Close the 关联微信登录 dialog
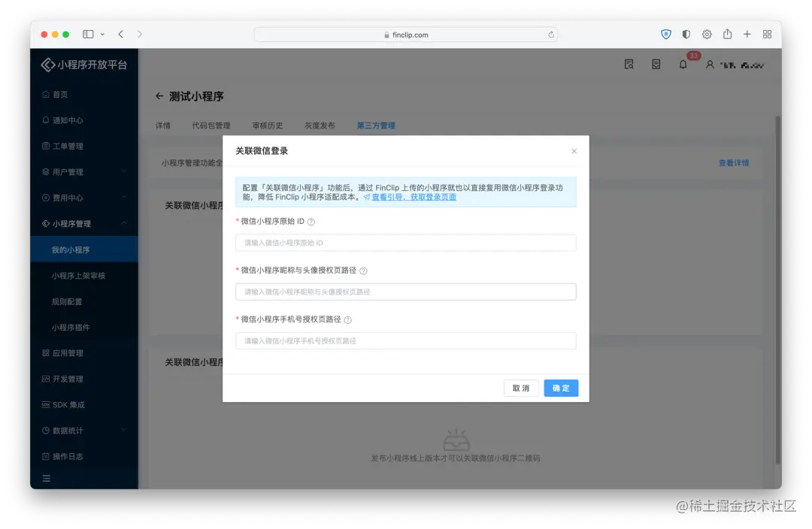This screenshot has width=812, height=529. (574, 151)
